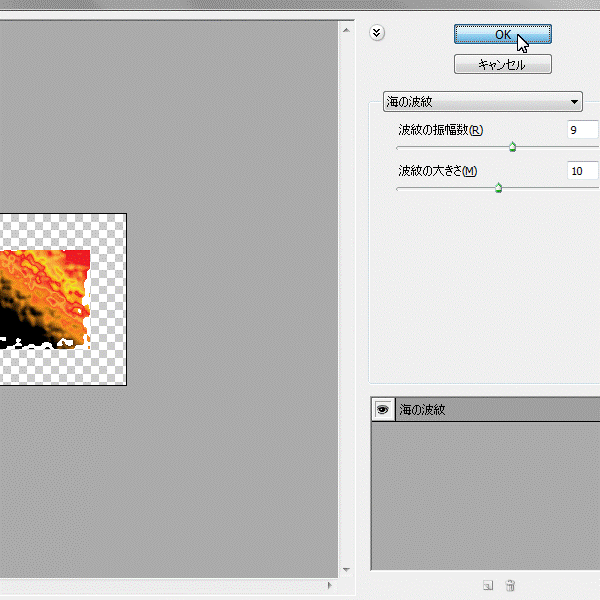Click the 波紋の振幅数(R) label

440,130
